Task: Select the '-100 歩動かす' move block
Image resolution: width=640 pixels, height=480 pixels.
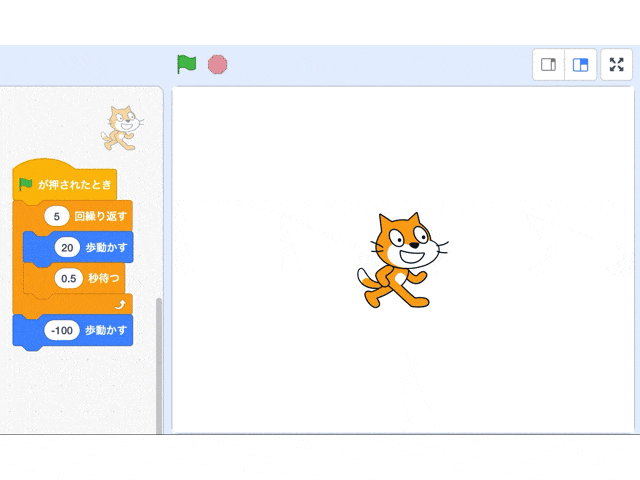Action: pyautogui.click(x=73, y=331)
